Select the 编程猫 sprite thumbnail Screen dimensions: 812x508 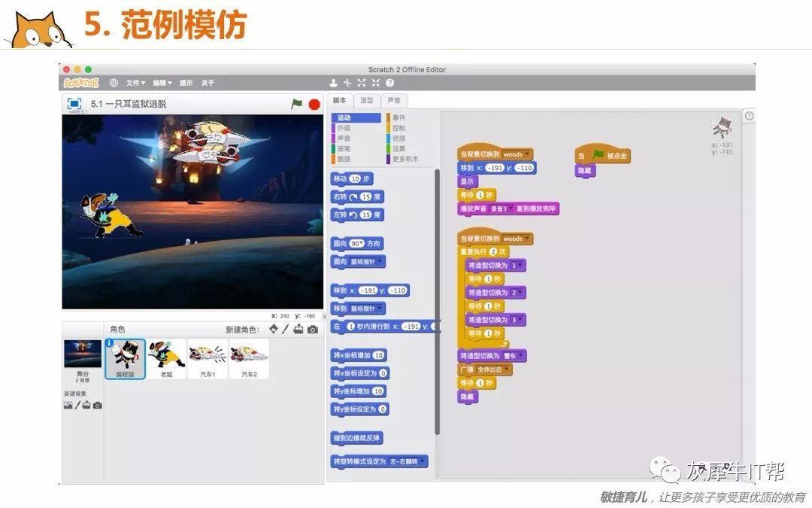125,359
